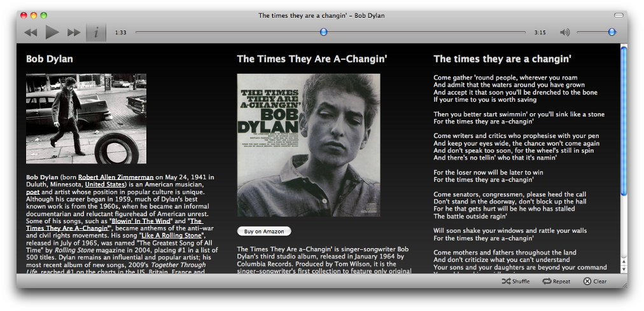Mute using the speaker volume icon
This screenshot has width=644, height=311.
pos(564,32)
